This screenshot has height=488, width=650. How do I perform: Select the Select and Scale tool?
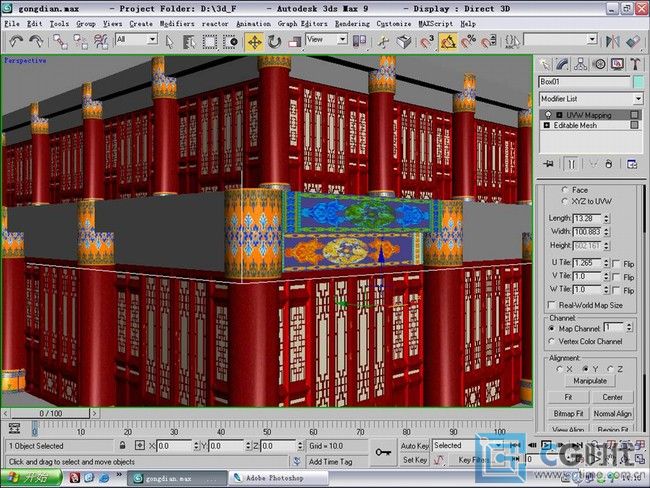(x=295, y=41)
